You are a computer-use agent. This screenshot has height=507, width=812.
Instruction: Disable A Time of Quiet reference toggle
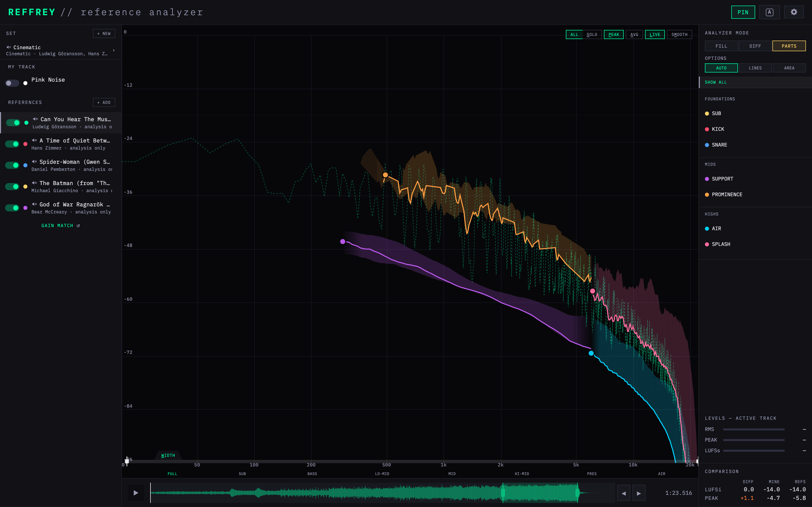coord(12,144)
